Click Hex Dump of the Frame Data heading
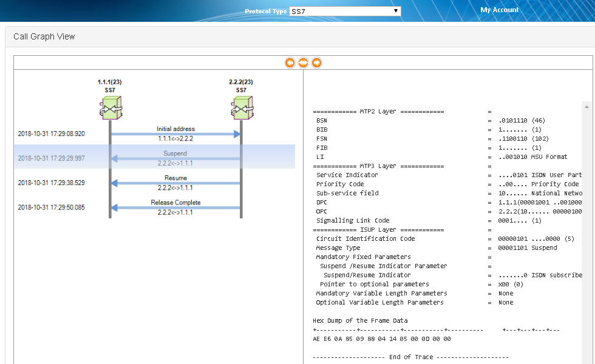Viewport: 595px width, 364px height. click(x=360, y=321)
